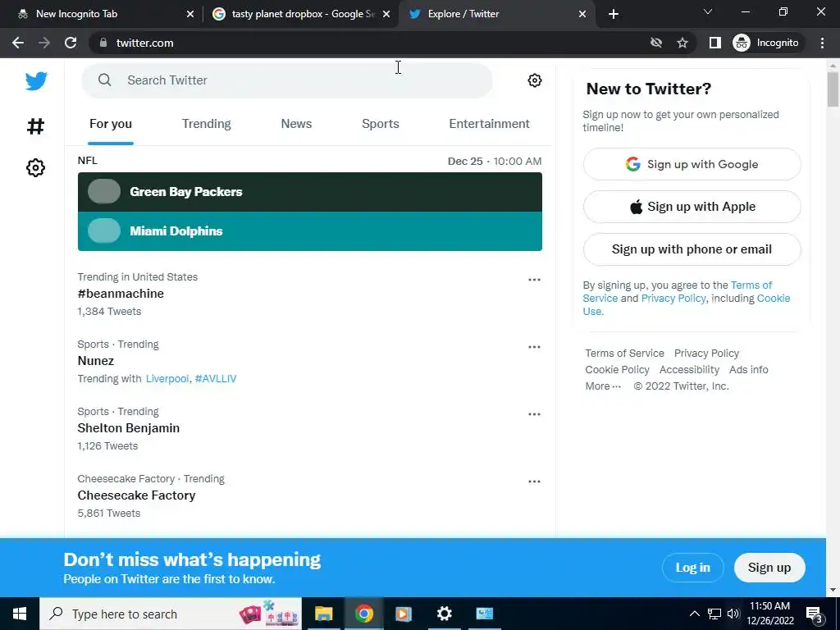Screen dimensions: 840x630
Task: Click the Type here to search box
Action: 171,614
